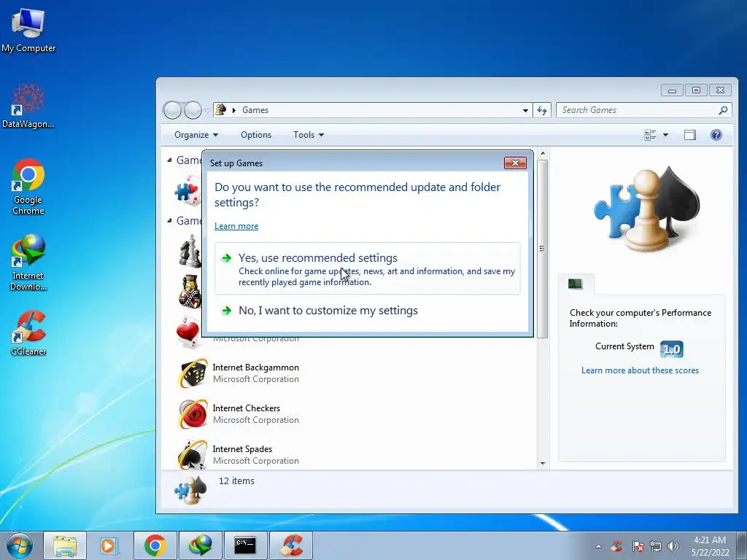Click the Forward navigation button

[x=193, y=111]
